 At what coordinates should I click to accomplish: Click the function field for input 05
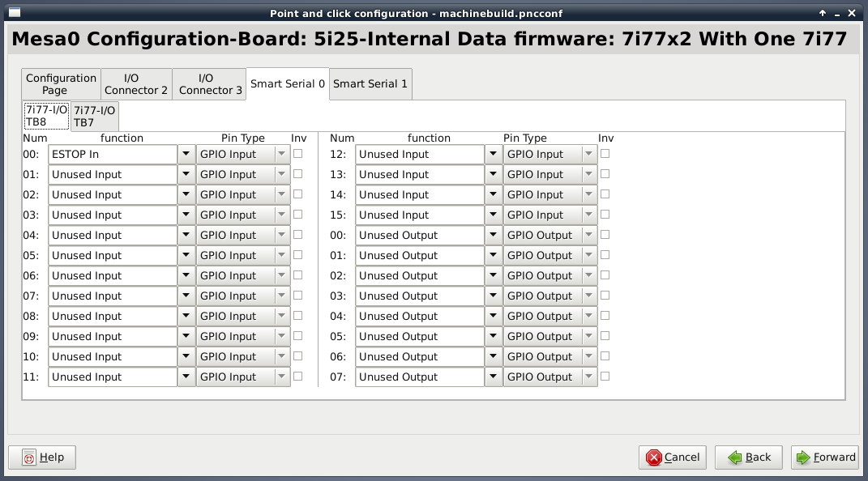(x=113, y=255)
